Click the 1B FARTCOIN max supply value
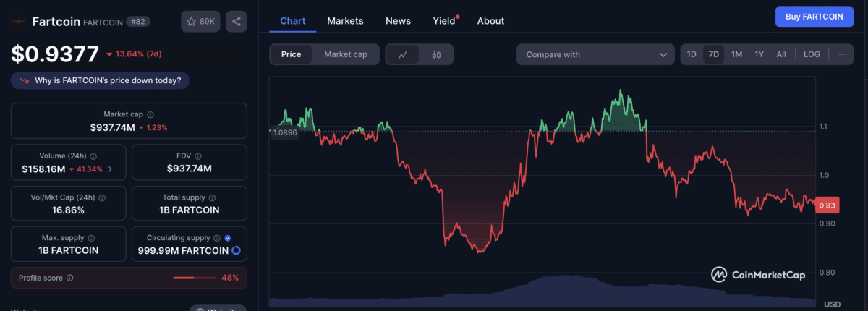Image resolution: width=868 pixels, height=311 pixels. pyautogui.click(x=68, y=251)
